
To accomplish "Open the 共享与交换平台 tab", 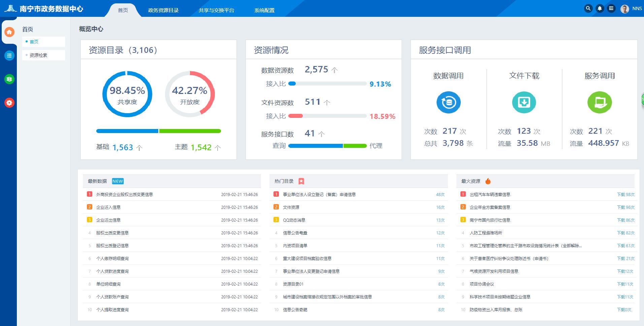I will click(x=216, y=10).
